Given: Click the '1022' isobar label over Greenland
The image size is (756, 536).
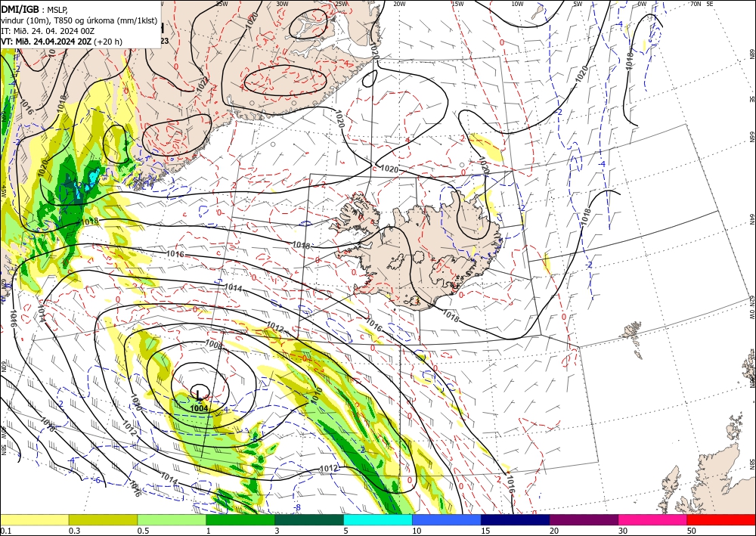Looking at the screenshot, I should click(203, 85).
